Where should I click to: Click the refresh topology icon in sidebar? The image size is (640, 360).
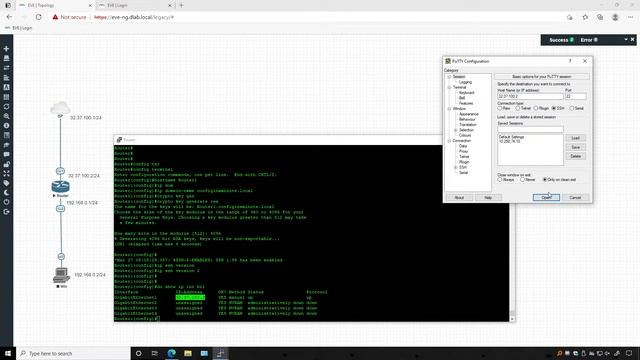pyautogui.click(x=6, y=107)
